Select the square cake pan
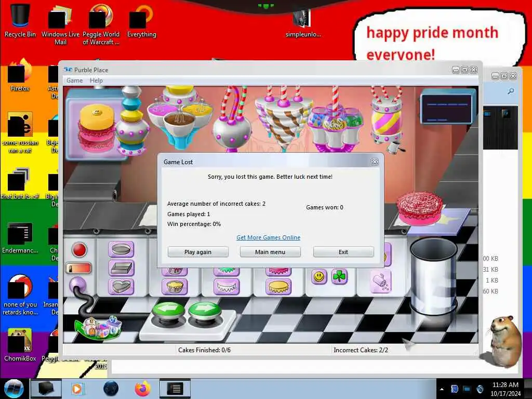 pos(121,268)
